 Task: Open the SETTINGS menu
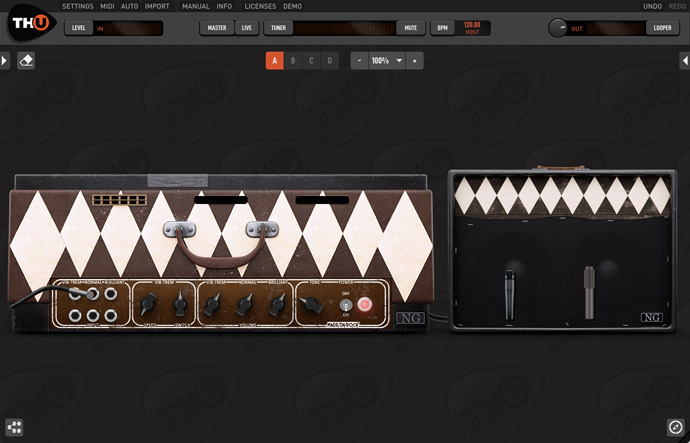[x=78, y=6]
